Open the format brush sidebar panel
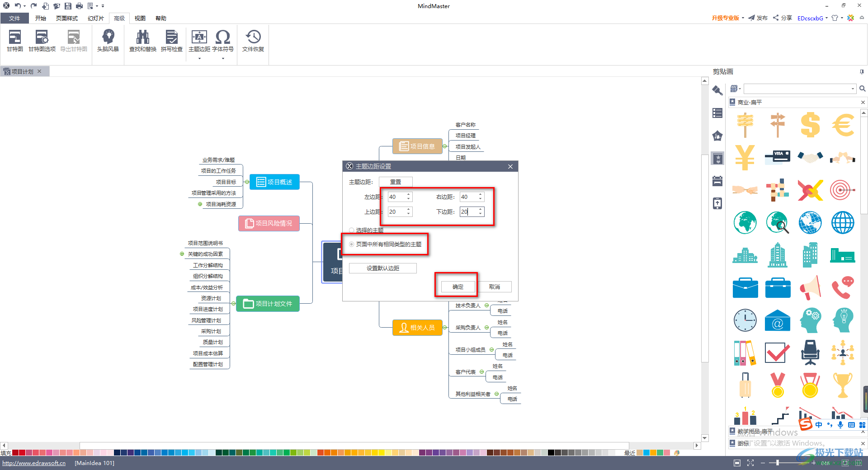868x470 pixels. coord(717,90)
